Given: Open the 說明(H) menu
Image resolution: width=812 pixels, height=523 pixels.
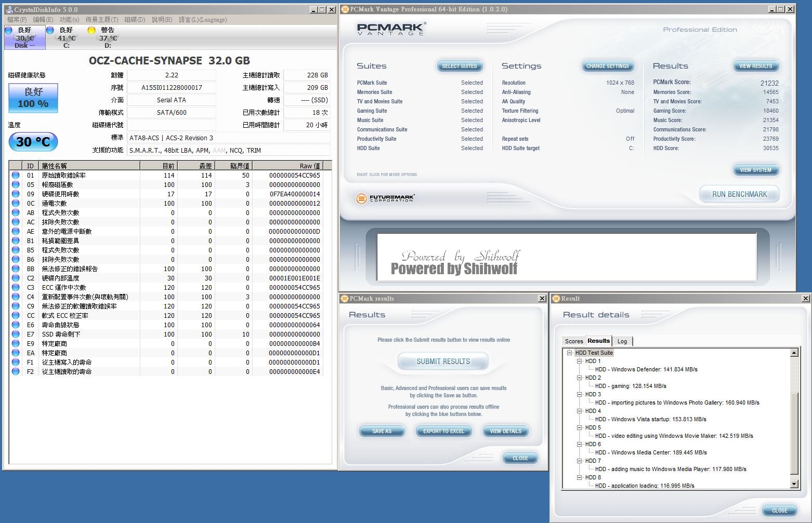Looking at the screenshot, I should point(162,20).
